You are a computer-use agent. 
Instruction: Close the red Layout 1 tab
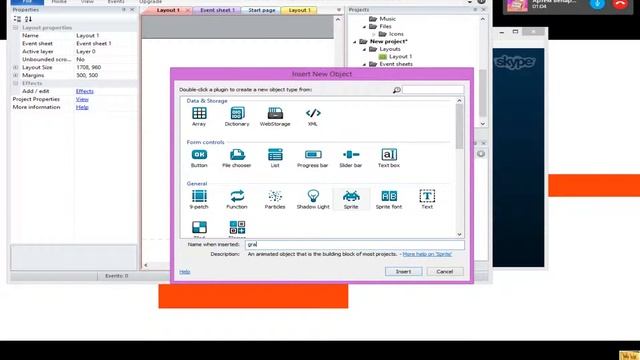click(x=188, y=10)
